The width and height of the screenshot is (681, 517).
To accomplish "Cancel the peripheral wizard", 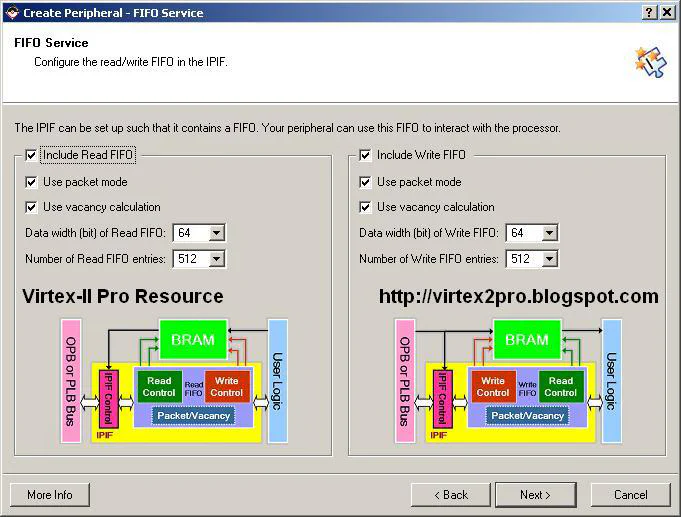I will (630, 495).
